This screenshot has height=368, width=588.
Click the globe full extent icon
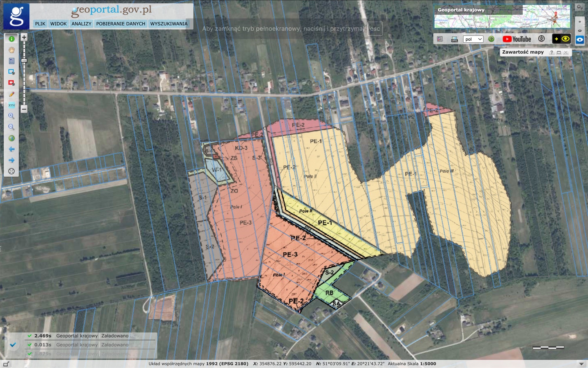11,138
